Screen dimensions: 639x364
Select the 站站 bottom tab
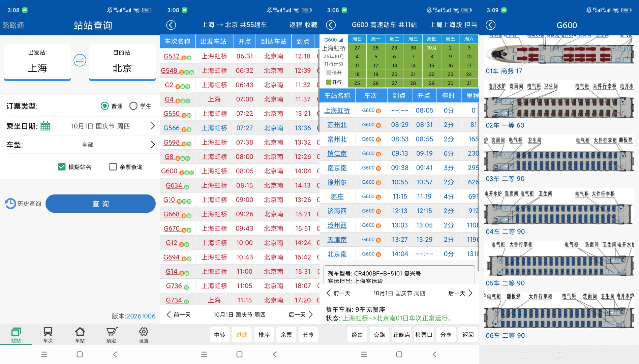tap(16, 335)
